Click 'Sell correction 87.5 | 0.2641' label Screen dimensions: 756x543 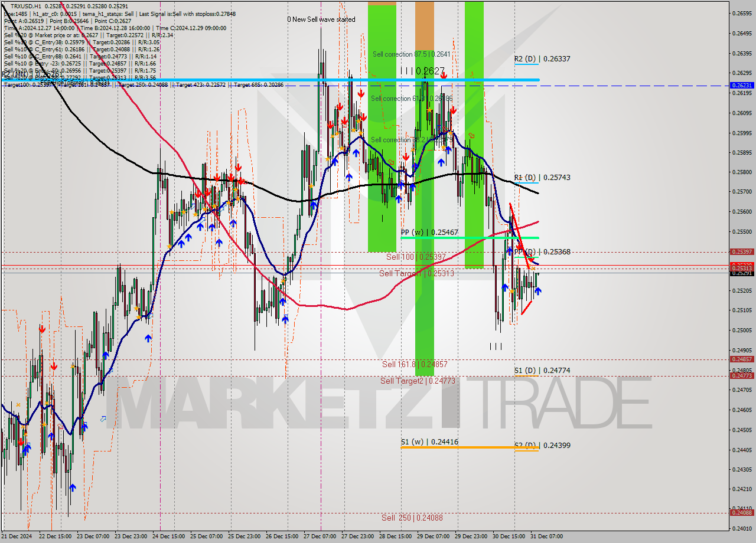(x=412, y=54)
